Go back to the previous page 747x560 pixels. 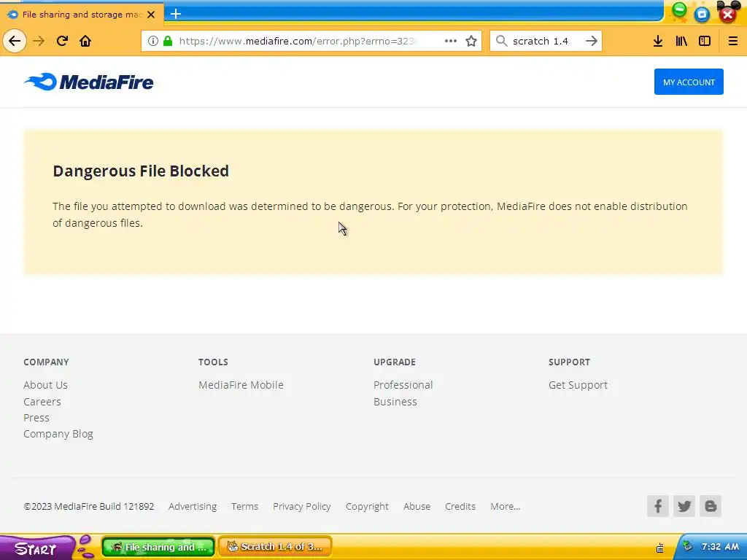click(x=15, y=41)
